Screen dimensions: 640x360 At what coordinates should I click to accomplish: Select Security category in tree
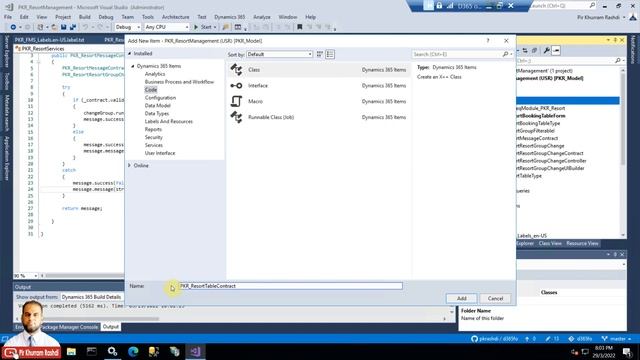[153, 137]
